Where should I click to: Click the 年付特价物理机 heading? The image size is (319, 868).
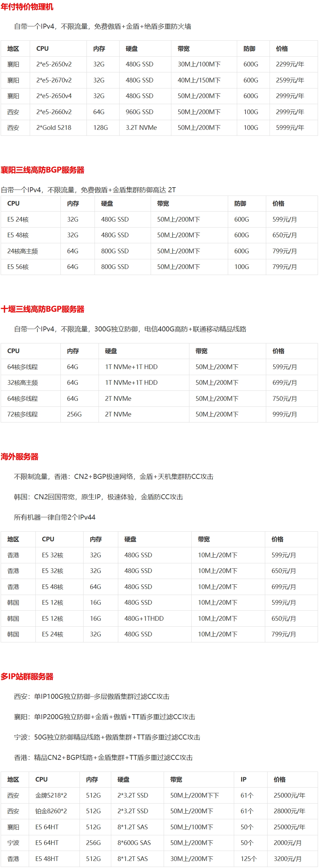27,7
